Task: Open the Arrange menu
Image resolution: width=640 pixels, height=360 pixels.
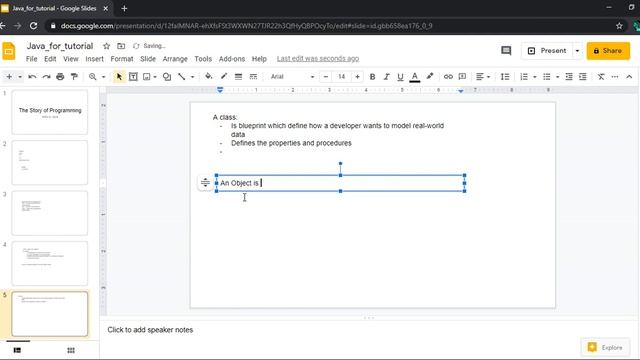Action: click(x=175, y=59)
